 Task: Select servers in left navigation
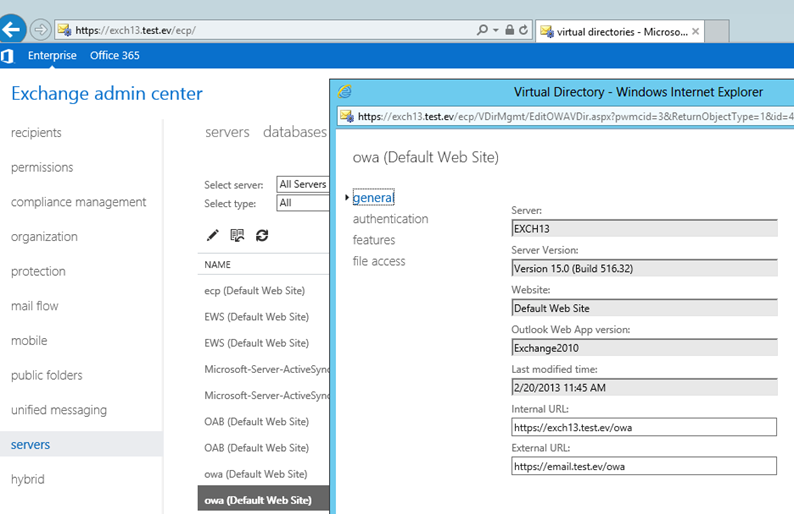(81, 444)
